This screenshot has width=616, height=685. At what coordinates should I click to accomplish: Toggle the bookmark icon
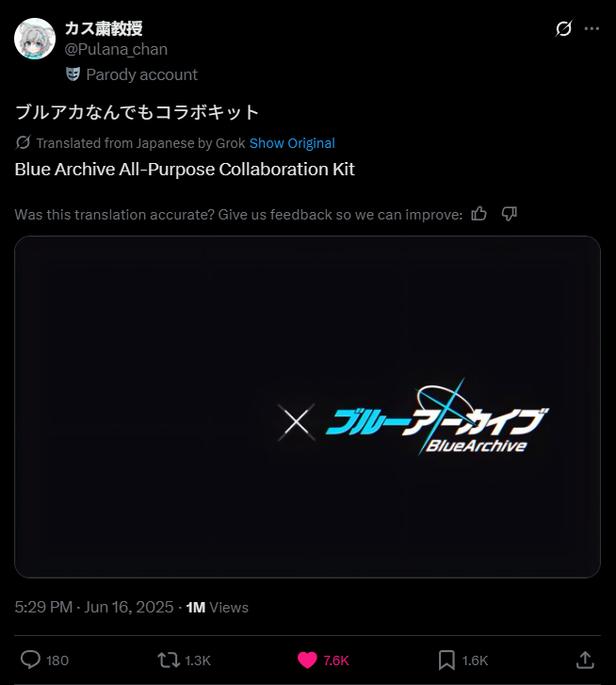pyautogui.click(x=446, y=660)
